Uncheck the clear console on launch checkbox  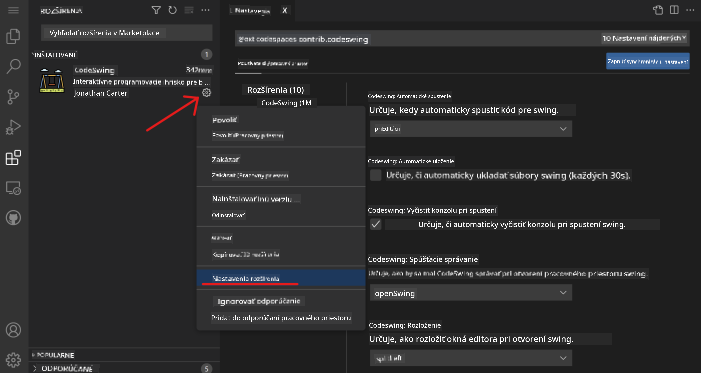(376, 224)
